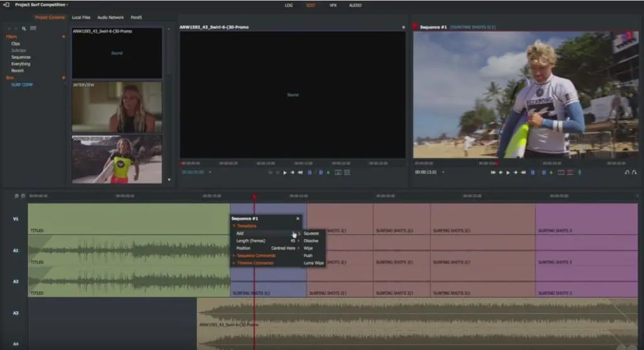Toggle the V1 track selector

(16, 219)
